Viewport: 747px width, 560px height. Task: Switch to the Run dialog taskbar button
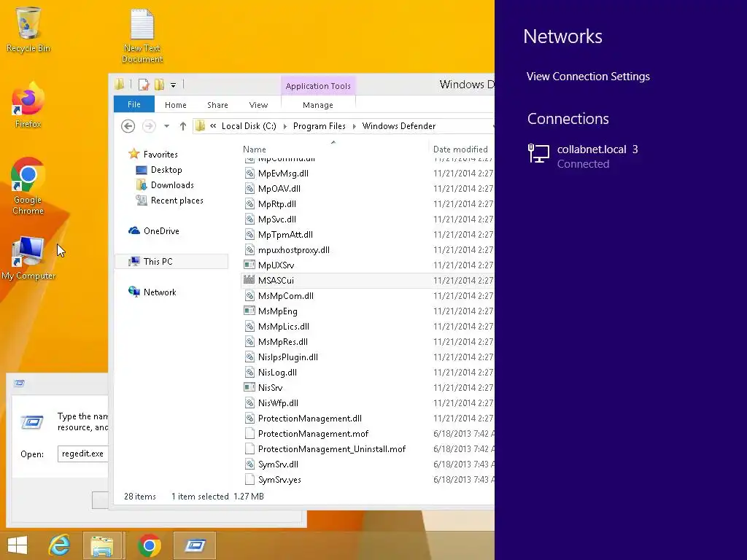tap(195, 545)
